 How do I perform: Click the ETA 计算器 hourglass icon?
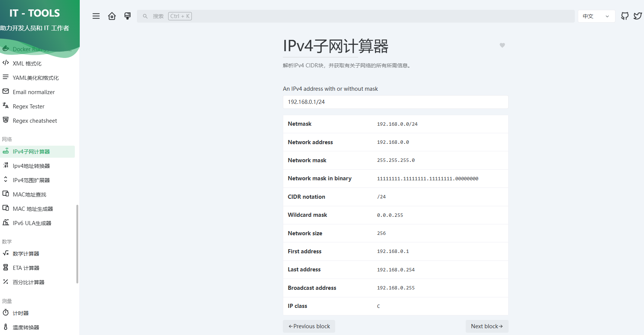pos(6,268)
